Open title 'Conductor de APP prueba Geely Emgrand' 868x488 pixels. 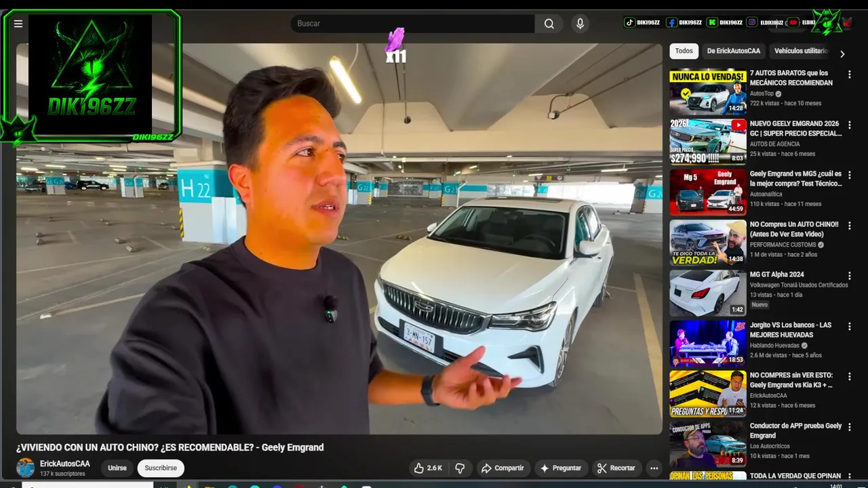(x=795, y=430)
